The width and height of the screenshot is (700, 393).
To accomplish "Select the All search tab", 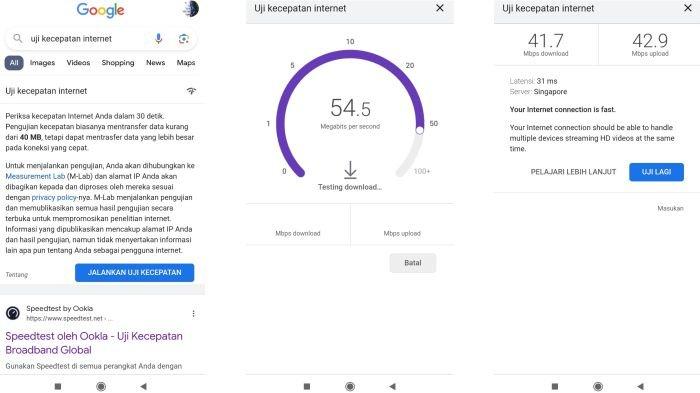I will tap(14, 63).
